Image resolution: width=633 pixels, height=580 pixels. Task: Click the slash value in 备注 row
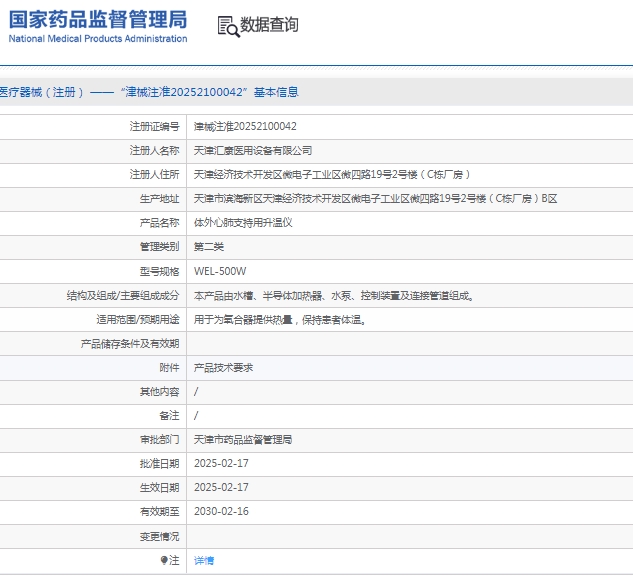[196, 415]
